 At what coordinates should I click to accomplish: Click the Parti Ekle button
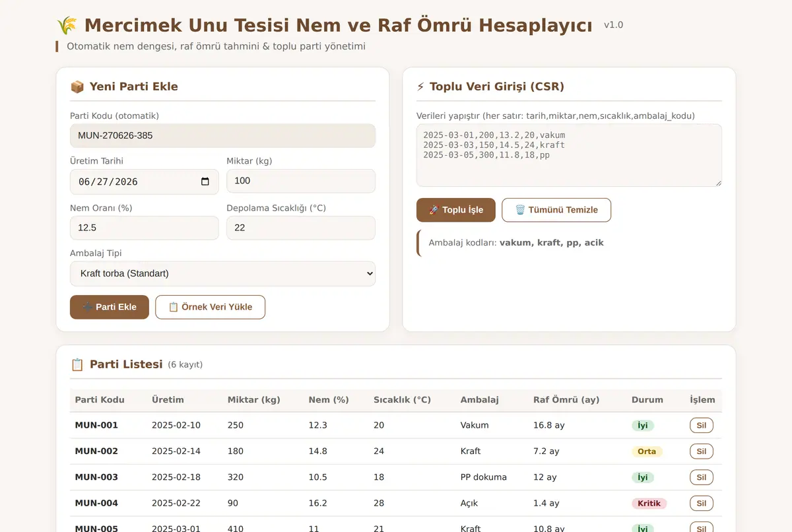(110, 307)
